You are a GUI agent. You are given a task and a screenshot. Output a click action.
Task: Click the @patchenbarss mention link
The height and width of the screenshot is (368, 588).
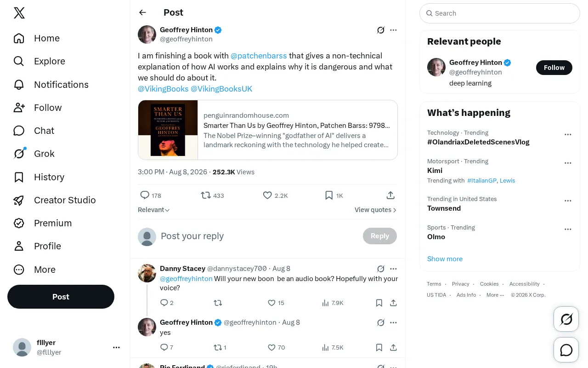[259, 56]
